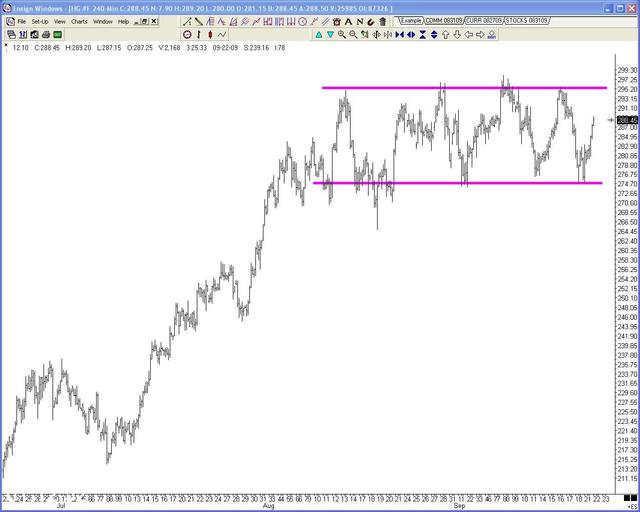Toggle the red magnet snap tool
The image size is (640, 512).
(x=371, y=22)
